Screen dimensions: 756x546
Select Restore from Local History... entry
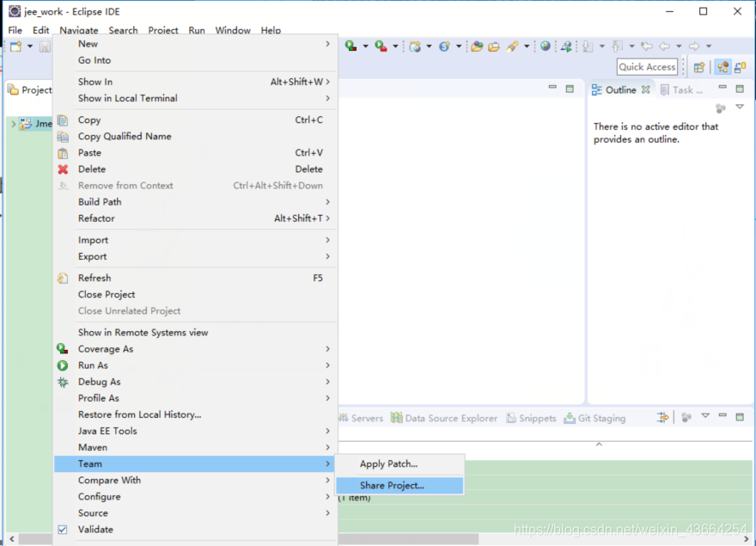195,414
